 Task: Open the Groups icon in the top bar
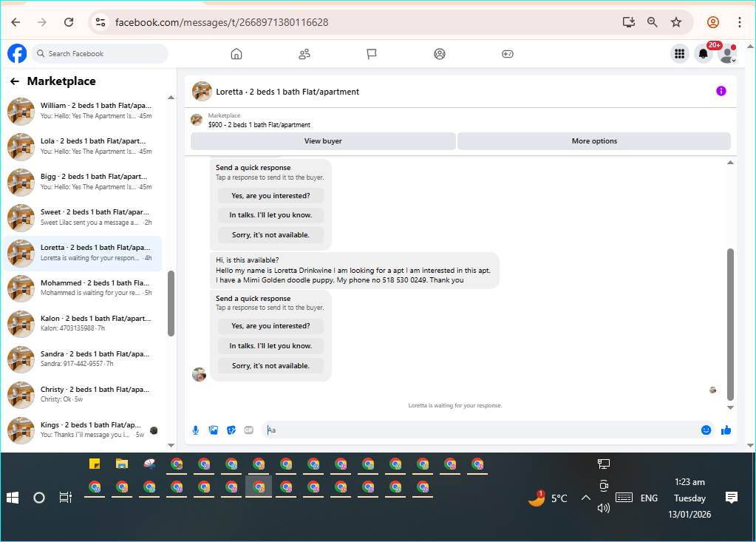[440, 54]
